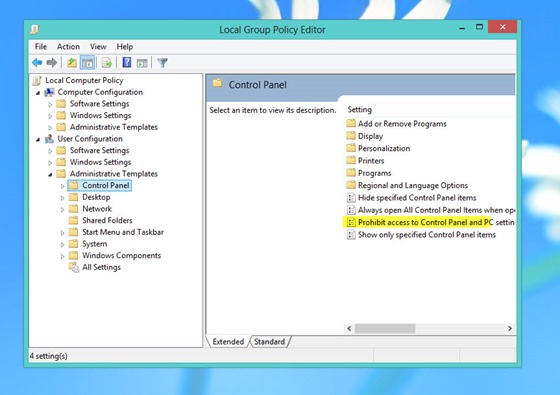560x395 pixels.
Task: Expand Windows Settings under Computer Configuration
Action: click(x=50, y=116)
